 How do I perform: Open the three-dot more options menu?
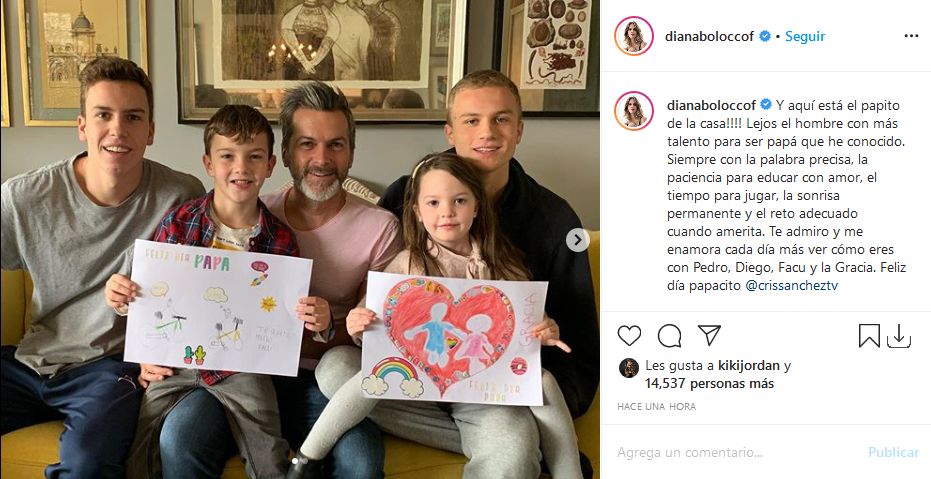[x=911, y=36]
